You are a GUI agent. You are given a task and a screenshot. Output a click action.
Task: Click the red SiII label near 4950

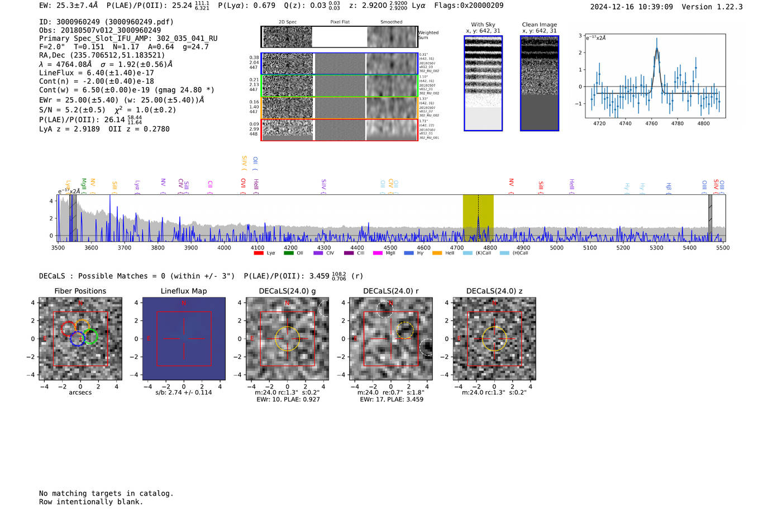[541, 185]
